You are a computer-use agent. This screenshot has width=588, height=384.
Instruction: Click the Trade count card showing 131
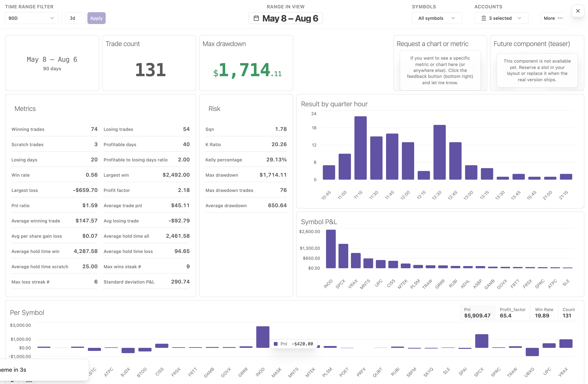149,63
